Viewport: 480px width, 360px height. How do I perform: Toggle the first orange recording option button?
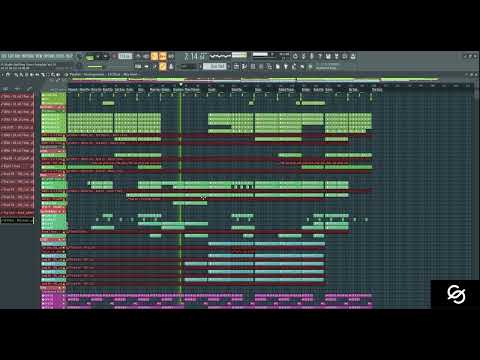point(154,56)
